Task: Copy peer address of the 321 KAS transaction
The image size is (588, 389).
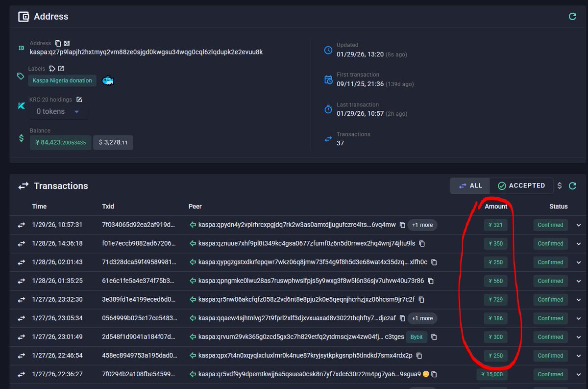Action: (402, 225)
